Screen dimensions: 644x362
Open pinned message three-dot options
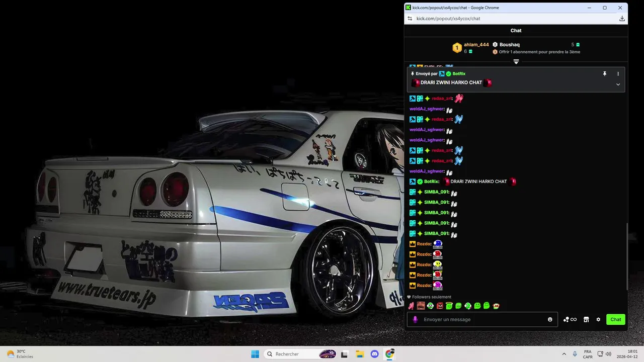[618, 73]
